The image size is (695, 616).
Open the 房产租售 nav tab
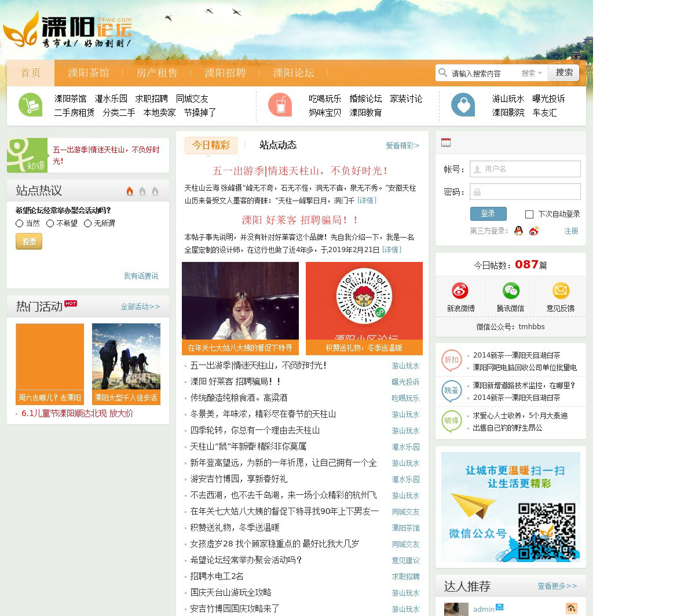tap(157, 73)
